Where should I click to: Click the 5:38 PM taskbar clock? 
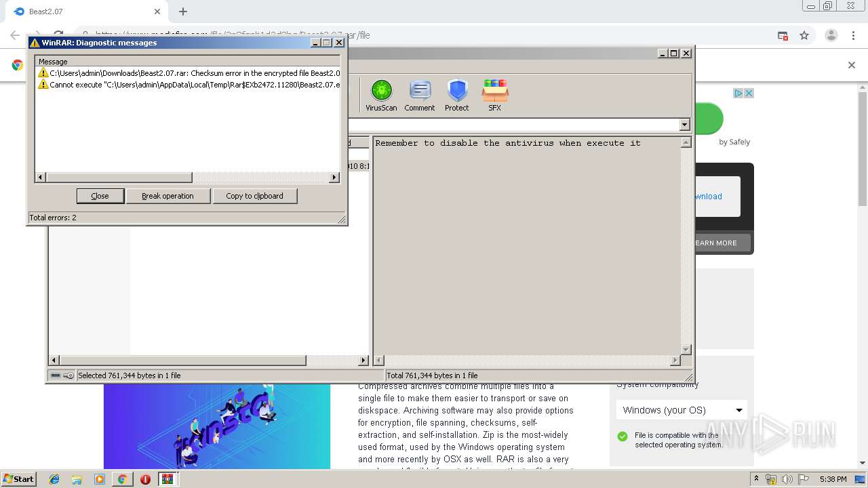(833, 479)
